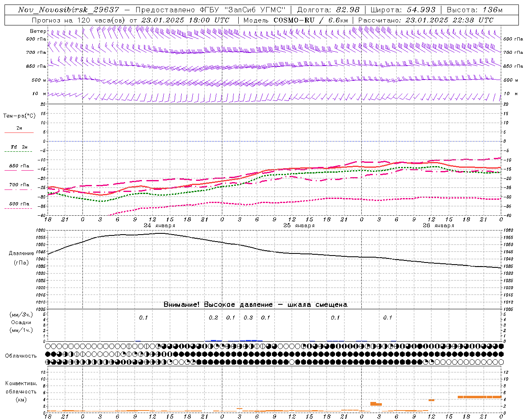Click the (мм/1ч.) precipitation unit label
The image size is (525, 420).
click(21, 330)
